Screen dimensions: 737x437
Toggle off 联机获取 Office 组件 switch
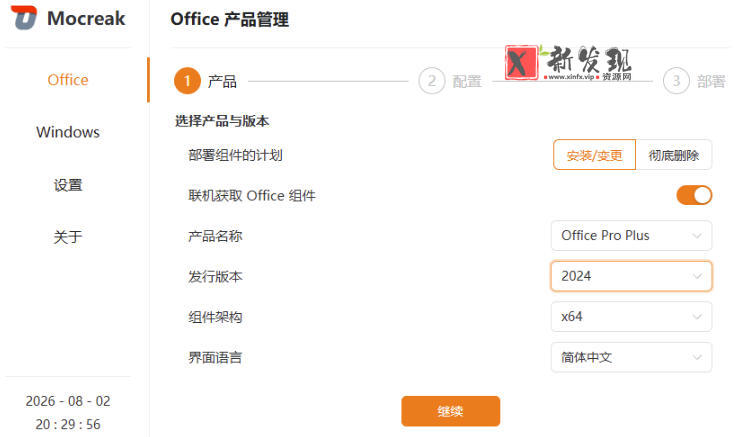(x=694, y=195)
